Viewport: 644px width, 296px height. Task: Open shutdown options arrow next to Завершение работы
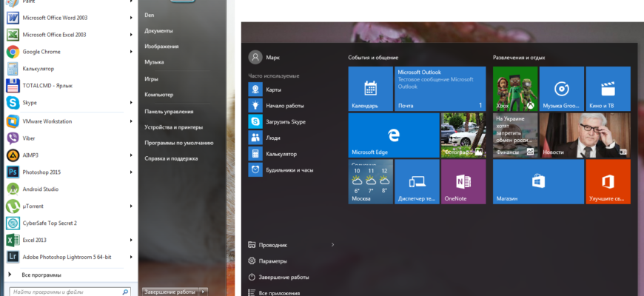(203, 292)
